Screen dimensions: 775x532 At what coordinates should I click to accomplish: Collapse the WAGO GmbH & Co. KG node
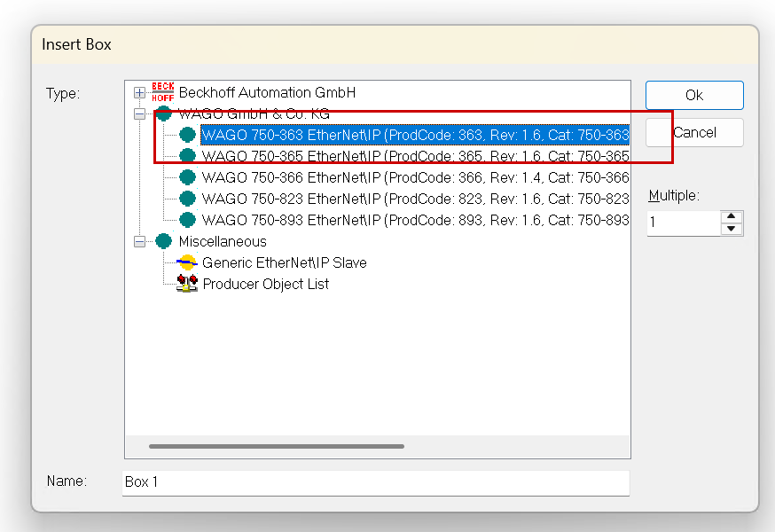click(x=139, y=113)
